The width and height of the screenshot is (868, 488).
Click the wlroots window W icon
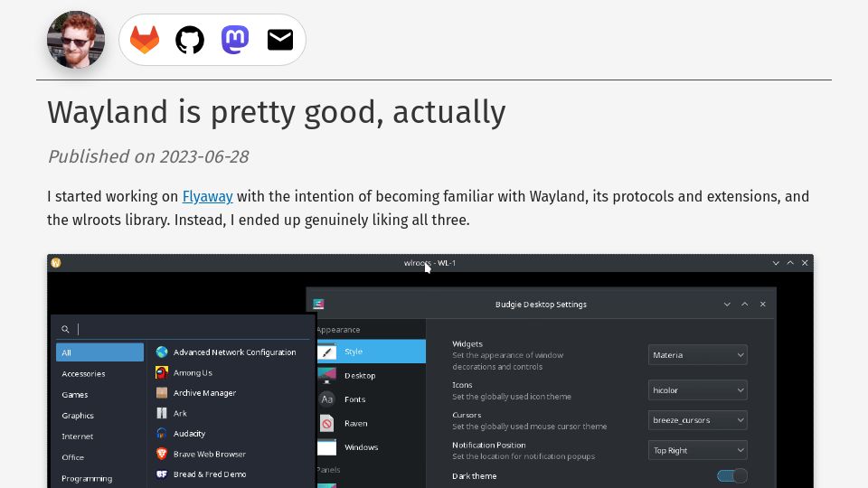click(x=56, y=263)
